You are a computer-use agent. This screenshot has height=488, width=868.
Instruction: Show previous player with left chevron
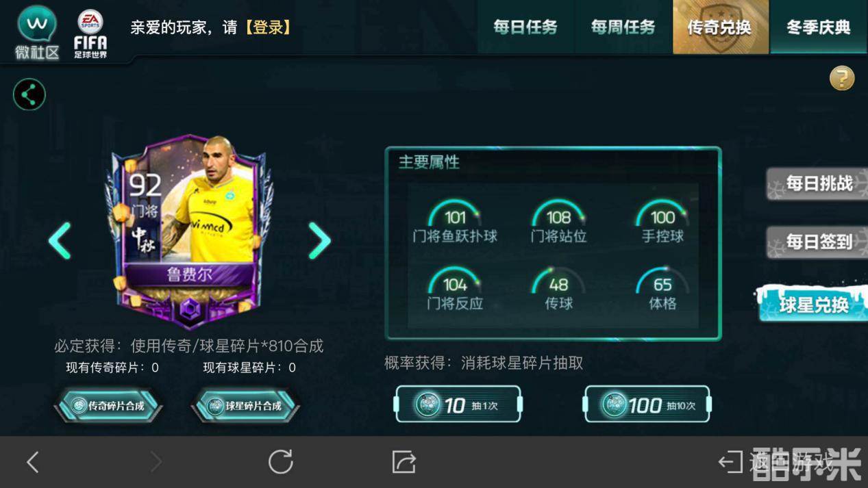[60, 240]
